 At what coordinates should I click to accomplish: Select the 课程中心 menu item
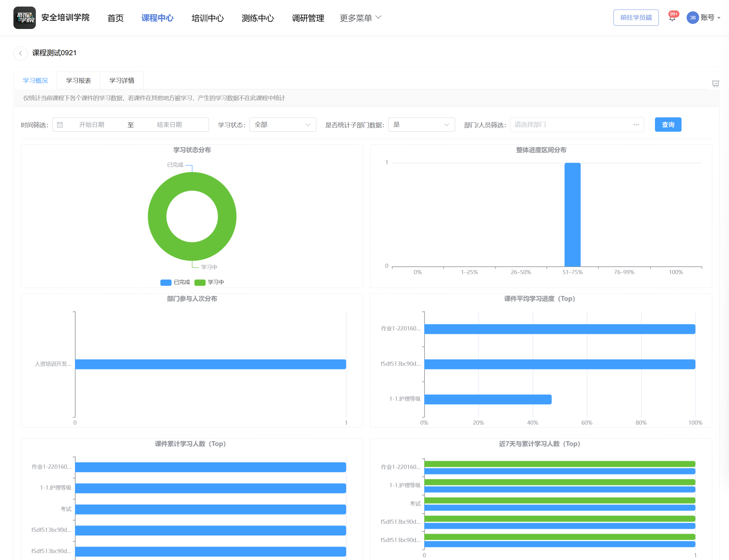coord(158,18)
